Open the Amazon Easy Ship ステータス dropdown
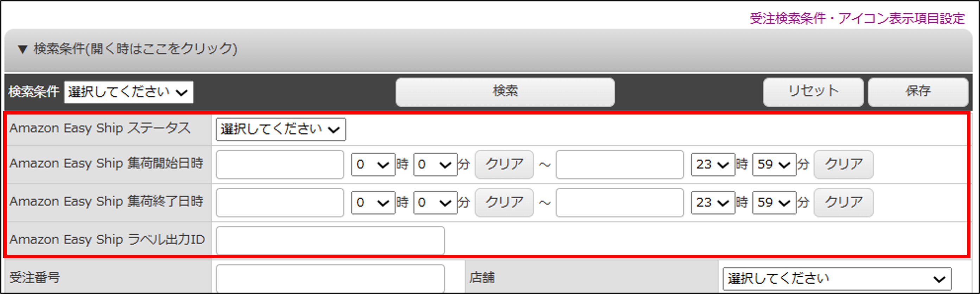 (280, 129)
